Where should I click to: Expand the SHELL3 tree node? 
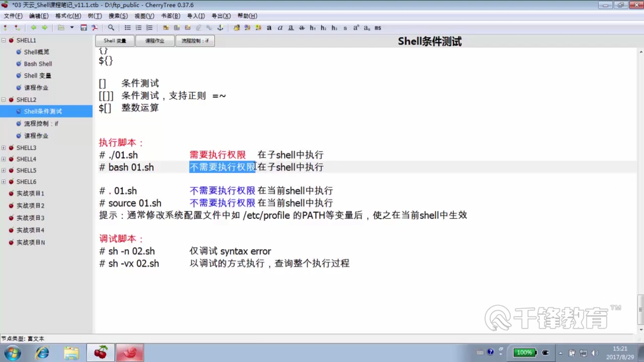coord(4,148)
